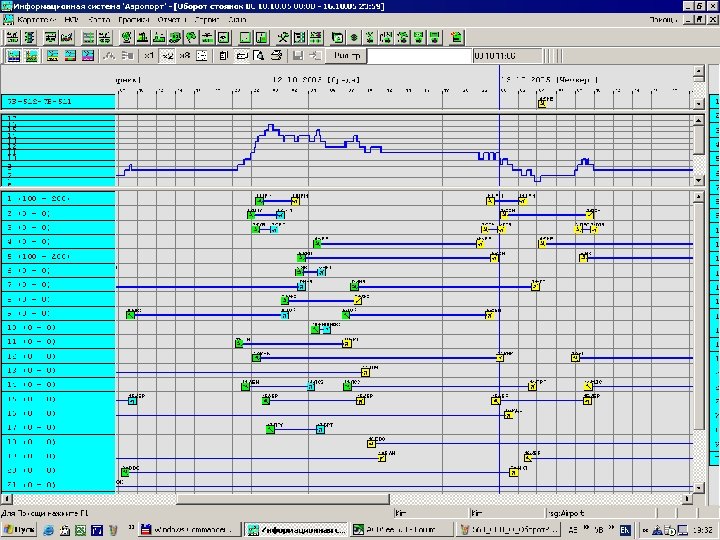Switch the timeline zoom to x8
The image size is (720, 540).
(185, 56)
